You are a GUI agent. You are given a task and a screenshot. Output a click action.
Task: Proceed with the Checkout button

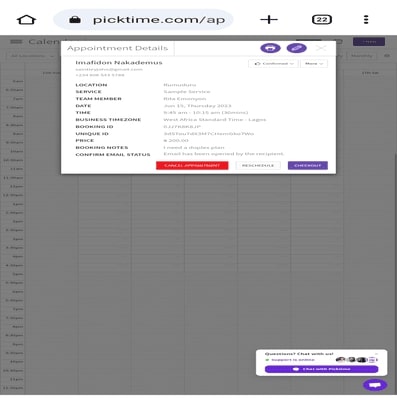308,165
